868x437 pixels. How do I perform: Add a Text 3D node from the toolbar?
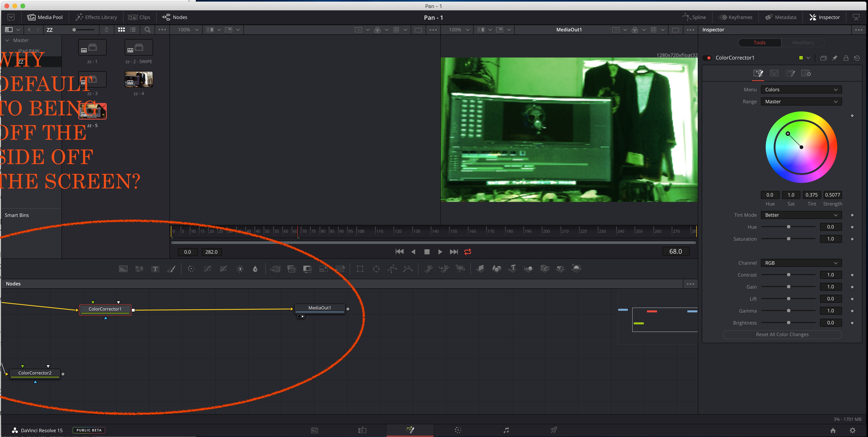click(513, 269)
